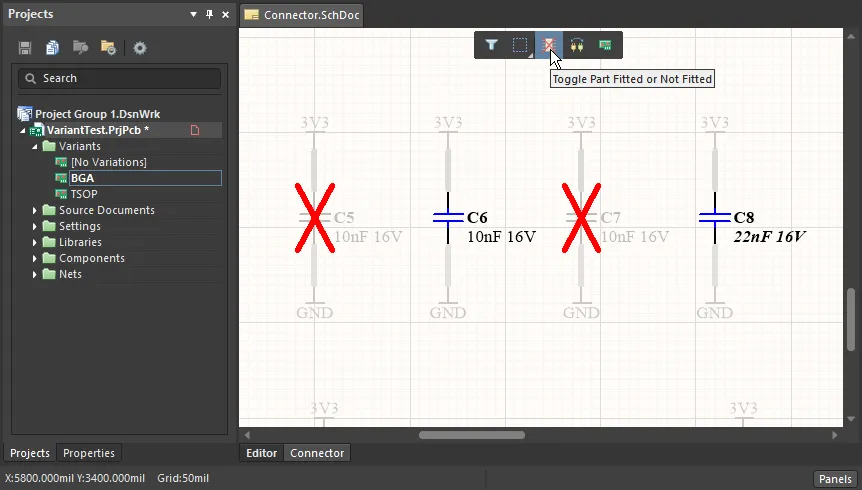Image resolution: width=862 pixels, height=490 pixels.
Task: Click capacitor C7 marked not fitted
Action: [581, 218]
